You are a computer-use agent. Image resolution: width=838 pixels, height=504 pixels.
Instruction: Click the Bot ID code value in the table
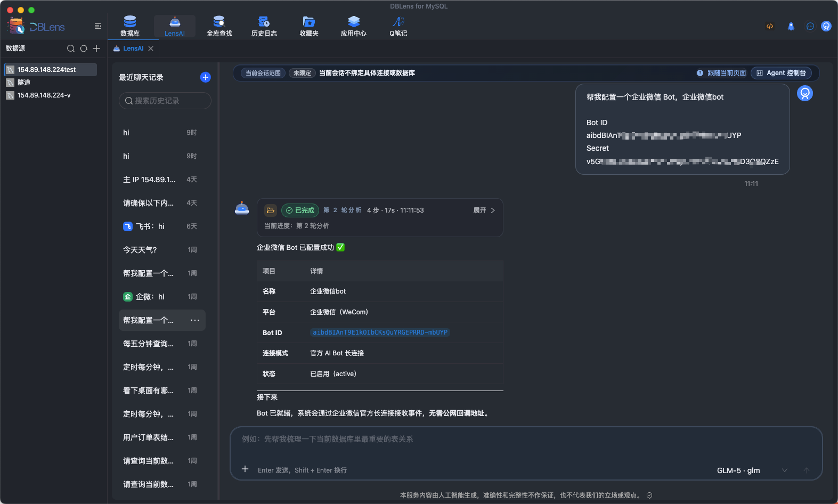click(380, 332)
